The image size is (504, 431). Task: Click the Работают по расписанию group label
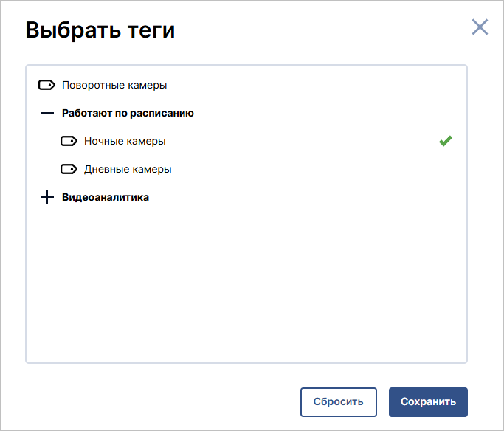(128, 113)
